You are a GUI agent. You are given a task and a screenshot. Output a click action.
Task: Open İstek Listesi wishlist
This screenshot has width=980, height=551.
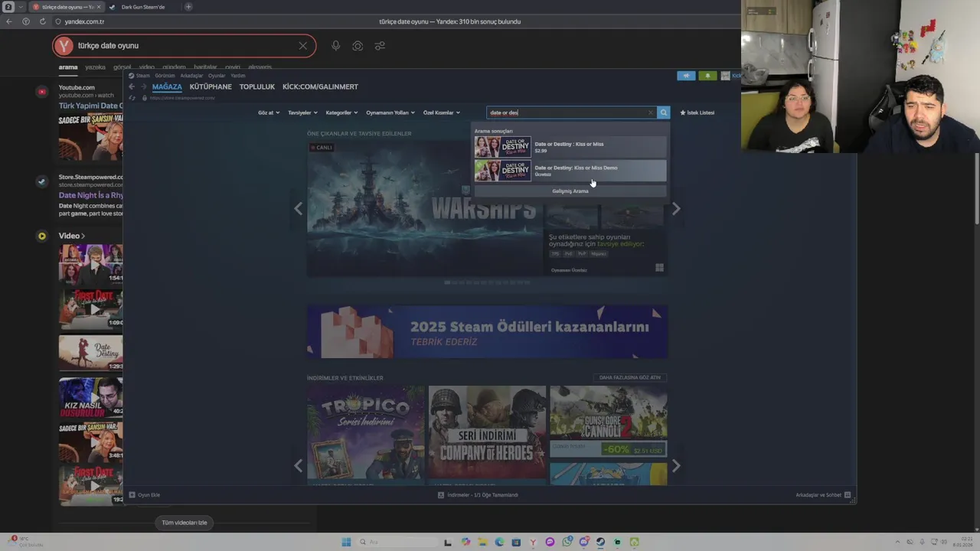[697, 112]
